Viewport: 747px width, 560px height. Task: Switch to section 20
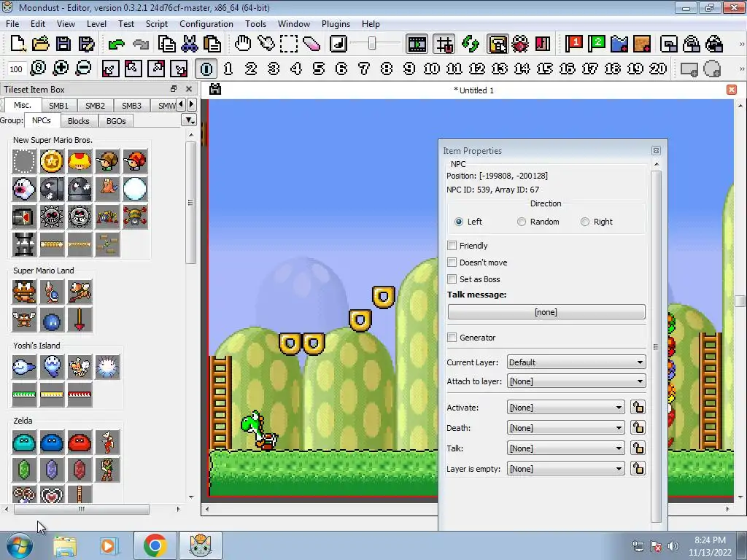click(x=658, y=69)
